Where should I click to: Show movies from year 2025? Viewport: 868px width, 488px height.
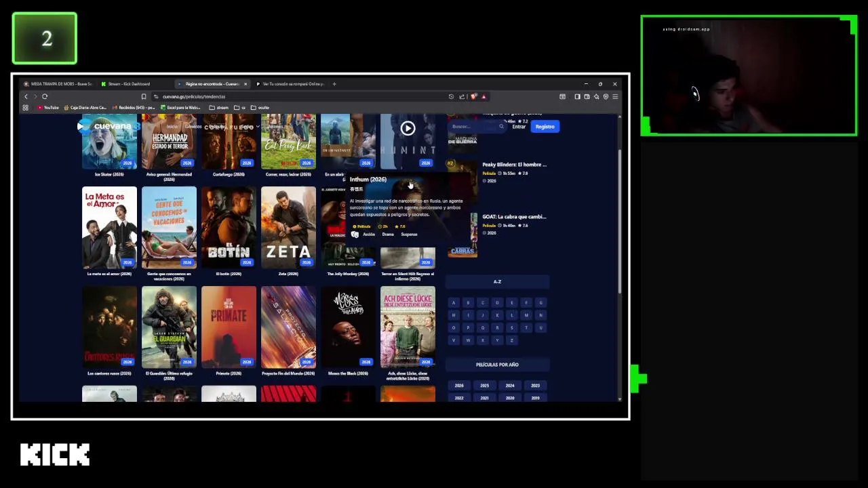click(x=484, y=386)
